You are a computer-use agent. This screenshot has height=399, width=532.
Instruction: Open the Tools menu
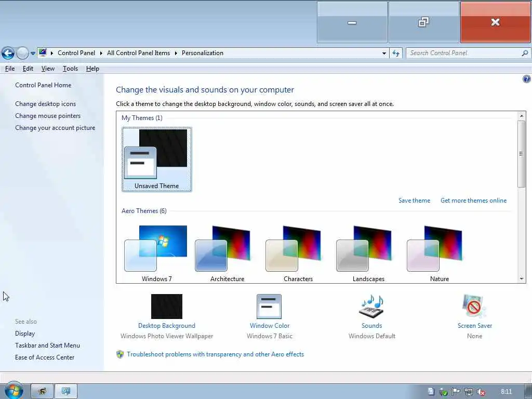pos(70,69)
